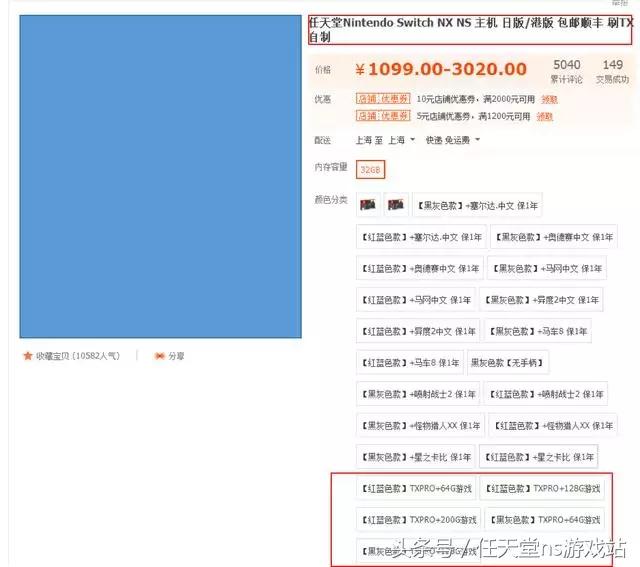Click 店铺优惠券 tag in the 5元 row
The image size is (640, 567).
point(383,116)
